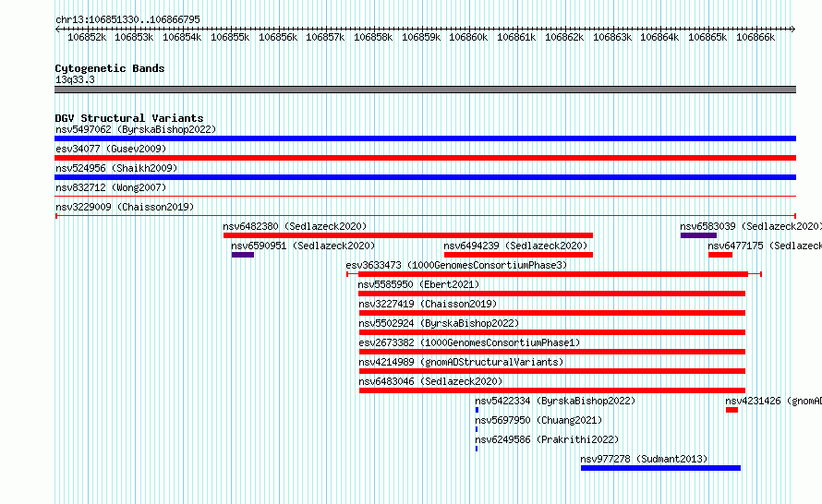The image size is (822, 504).
Task: Open nsv524956 (Shaikh2009) variant
Action: pyautogui.click(x=116, y=168)
